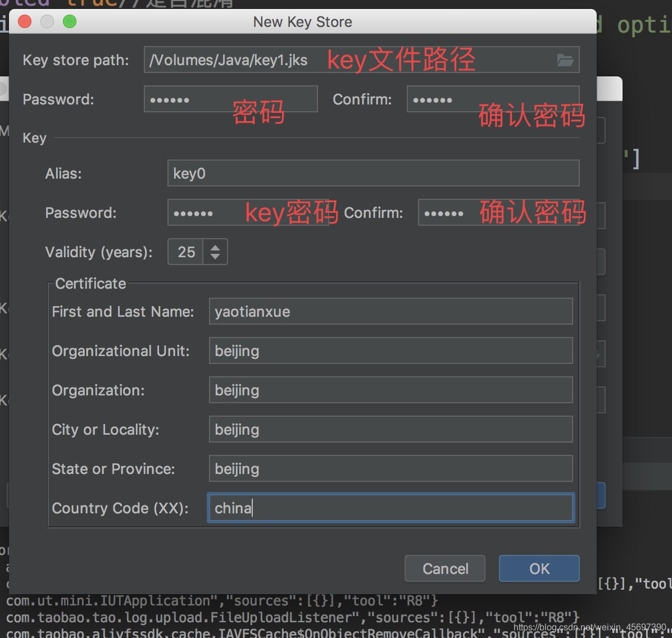Focus the key Password field under Alias
The width and height of the screenshot is (672, 638).
(x=248, y=212)
